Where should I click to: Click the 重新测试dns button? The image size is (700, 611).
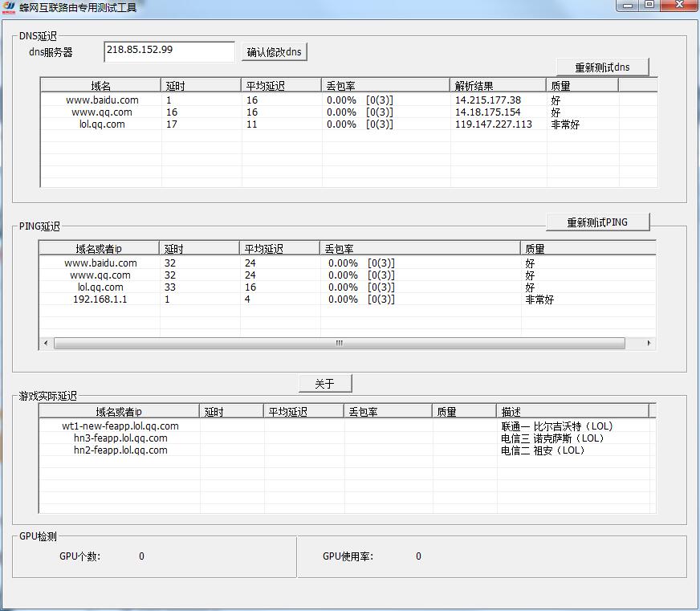click(x=602, y=67)
